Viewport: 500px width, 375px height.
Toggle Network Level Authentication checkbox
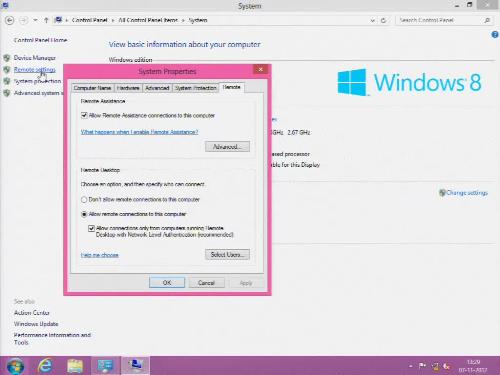tap(91, 228)
